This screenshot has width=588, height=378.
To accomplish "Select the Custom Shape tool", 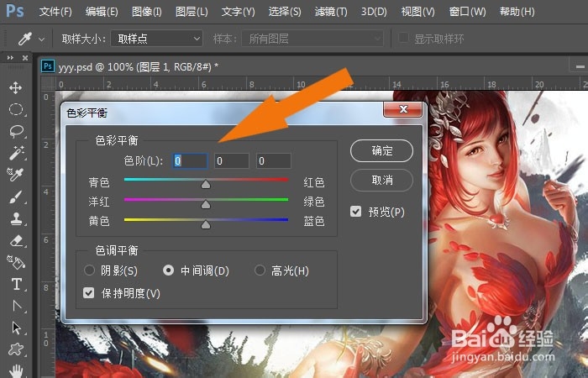I will (x=16, y=349).
